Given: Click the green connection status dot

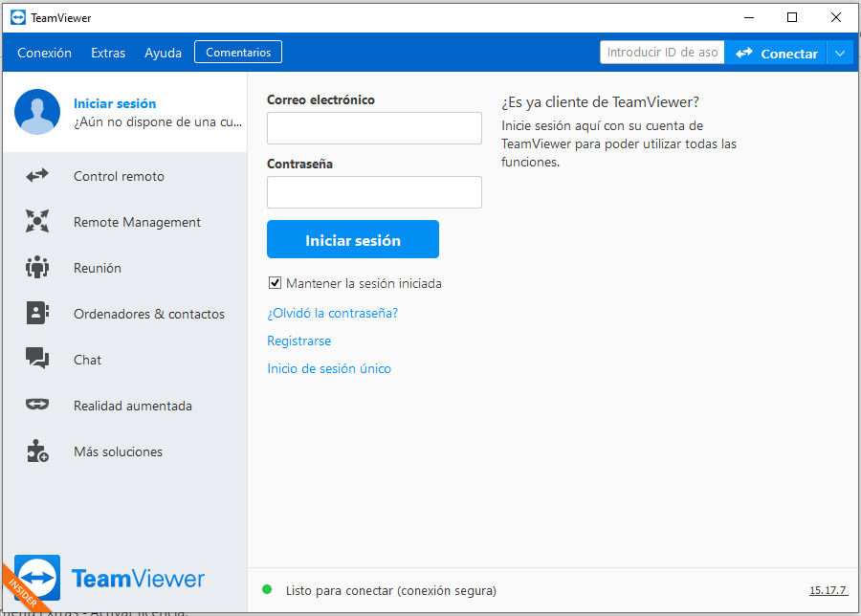Looking at the screenshot, I should 268,589.
